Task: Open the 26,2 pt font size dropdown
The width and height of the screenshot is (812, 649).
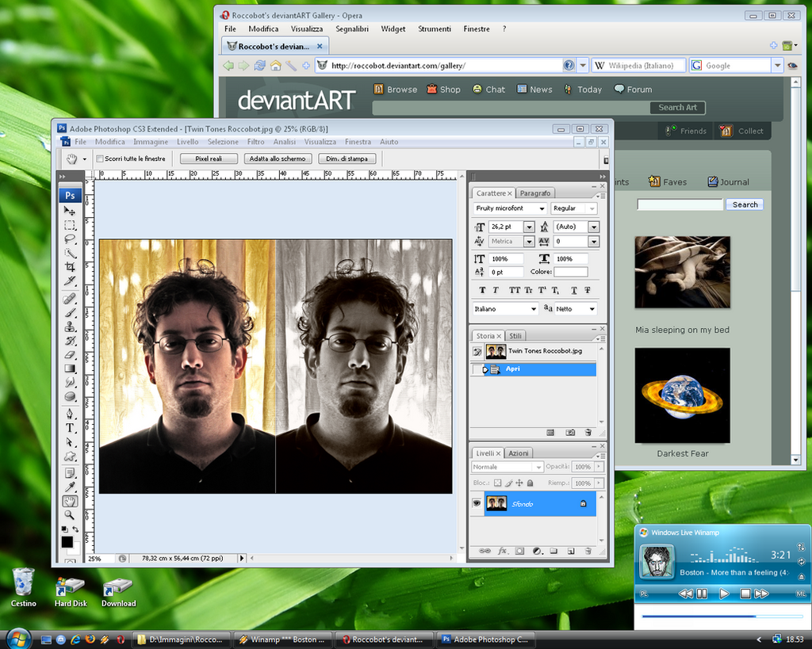Action: [529, 227]
